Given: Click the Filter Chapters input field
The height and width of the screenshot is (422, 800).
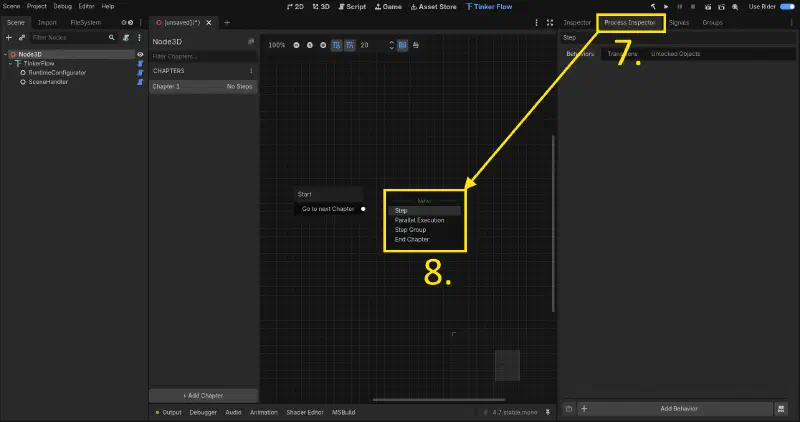Looking at the screenshot, I should point(203,56).
